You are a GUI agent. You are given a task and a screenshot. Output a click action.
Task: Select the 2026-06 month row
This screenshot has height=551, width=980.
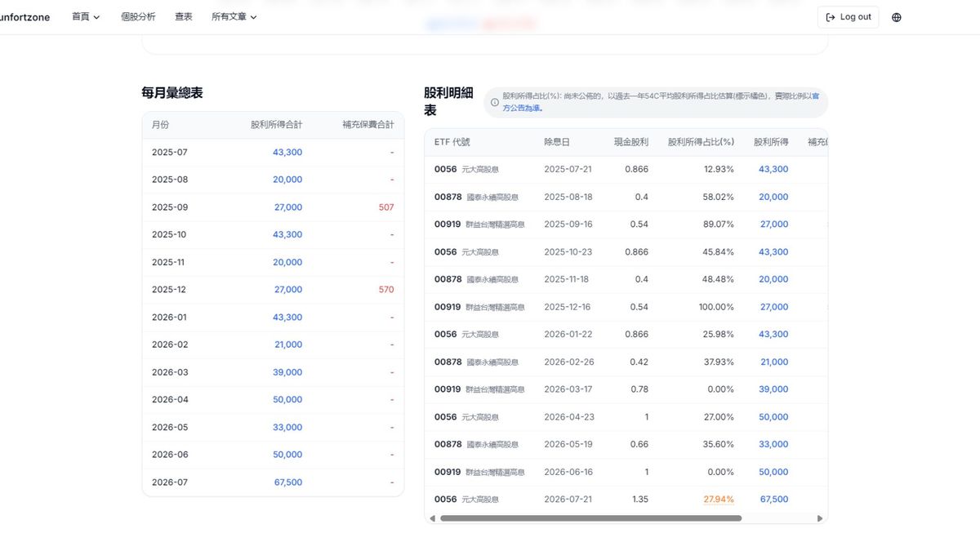tap(273, 455)
